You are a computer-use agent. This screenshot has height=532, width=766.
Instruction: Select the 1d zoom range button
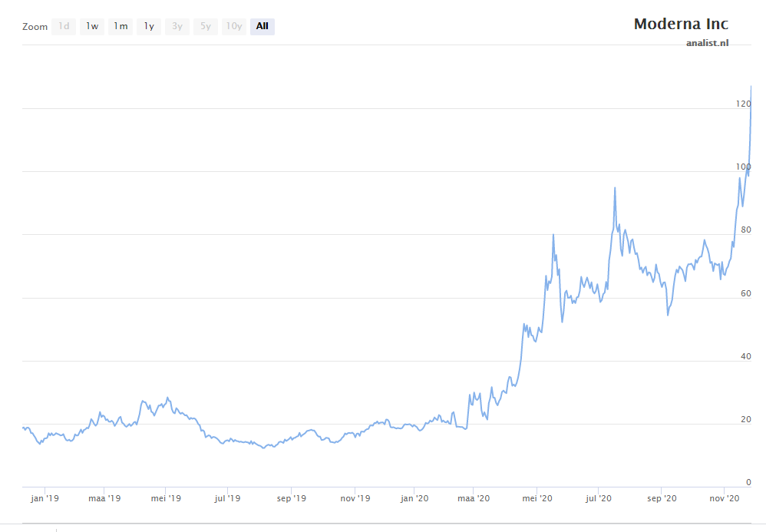click(64, 26)
